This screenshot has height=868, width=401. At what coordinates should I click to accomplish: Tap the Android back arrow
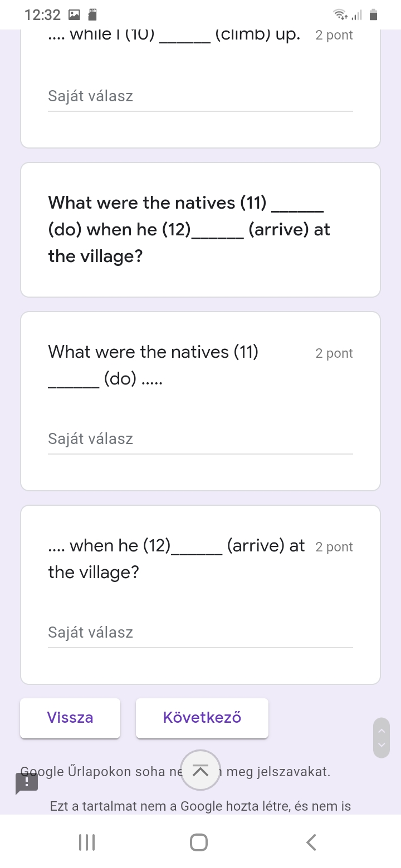point(312,842)
